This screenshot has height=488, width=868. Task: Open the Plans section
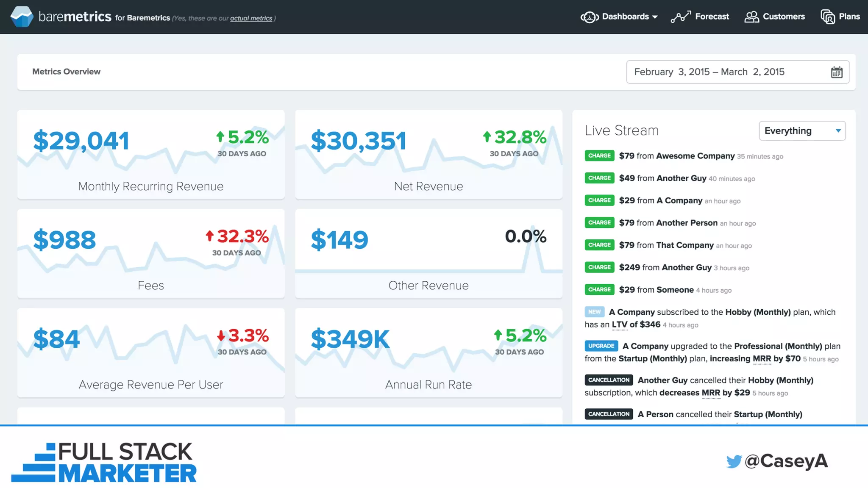pos(849,17)
